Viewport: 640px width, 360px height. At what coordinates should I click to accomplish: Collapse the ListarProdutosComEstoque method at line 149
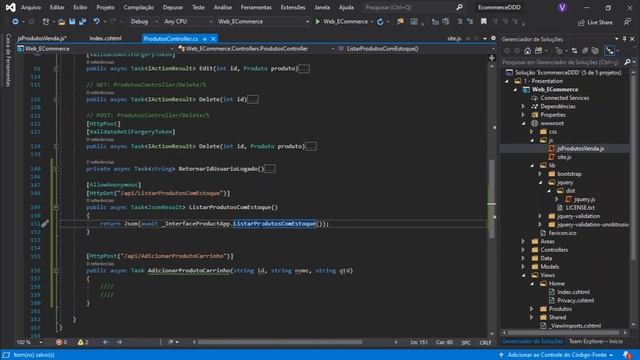(x=56, y=207)
